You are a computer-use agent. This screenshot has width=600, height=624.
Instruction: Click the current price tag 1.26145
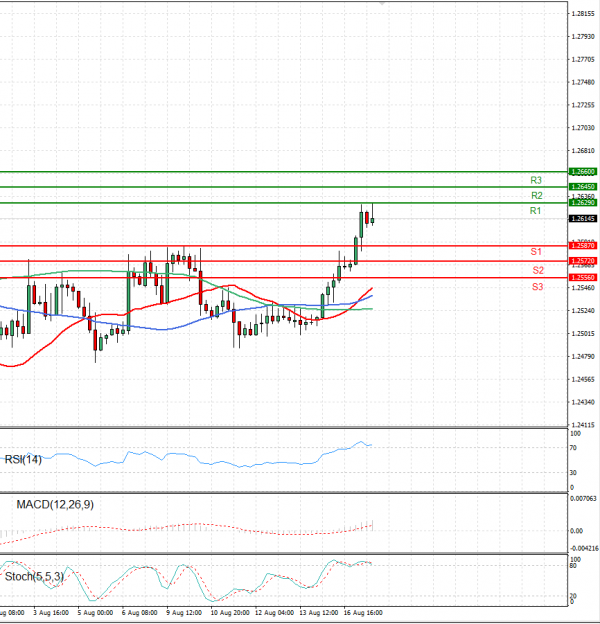(583, 219)
